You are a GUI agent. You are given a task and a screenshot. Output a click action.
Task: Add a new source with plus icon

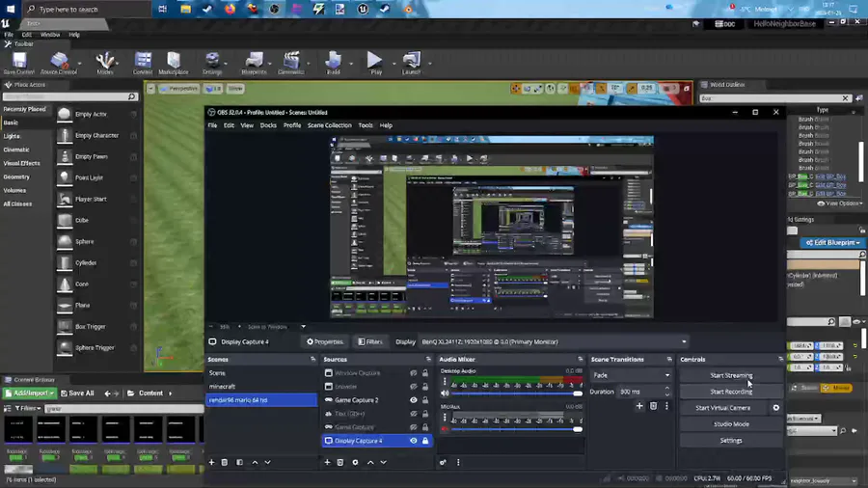click(327, 462)
